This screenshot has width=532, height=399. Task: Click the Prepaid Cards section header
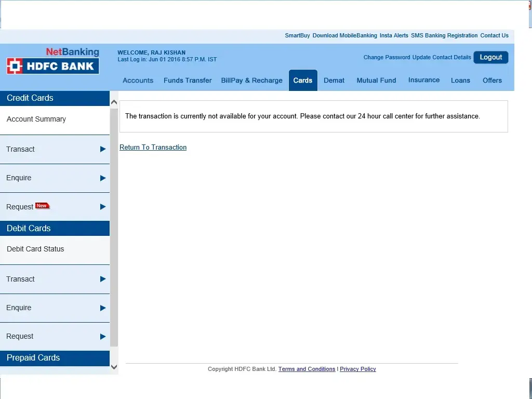tap(55, 358)
